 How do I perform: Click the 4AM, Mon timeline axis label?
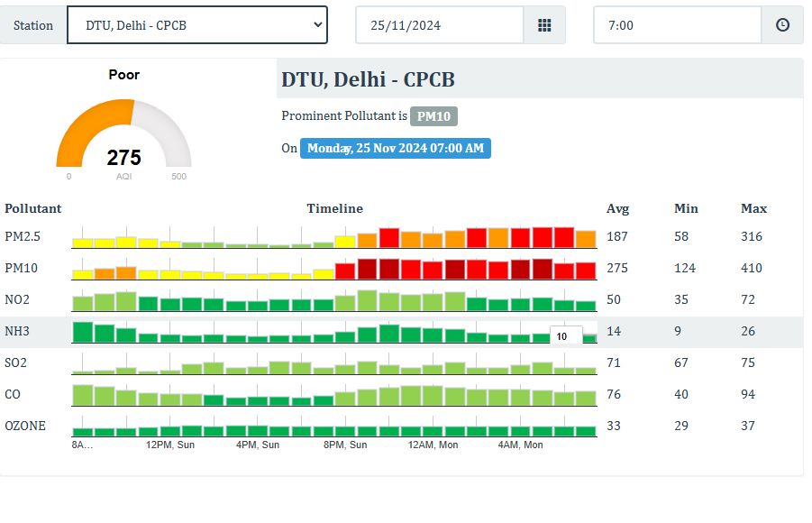pyautogui.click(x=520, y=445)
